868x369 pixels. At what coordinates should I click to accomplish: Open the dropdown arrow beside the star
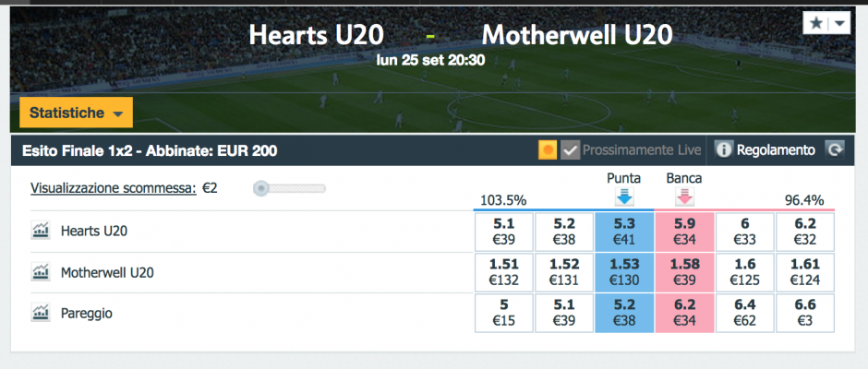point(839,23)
